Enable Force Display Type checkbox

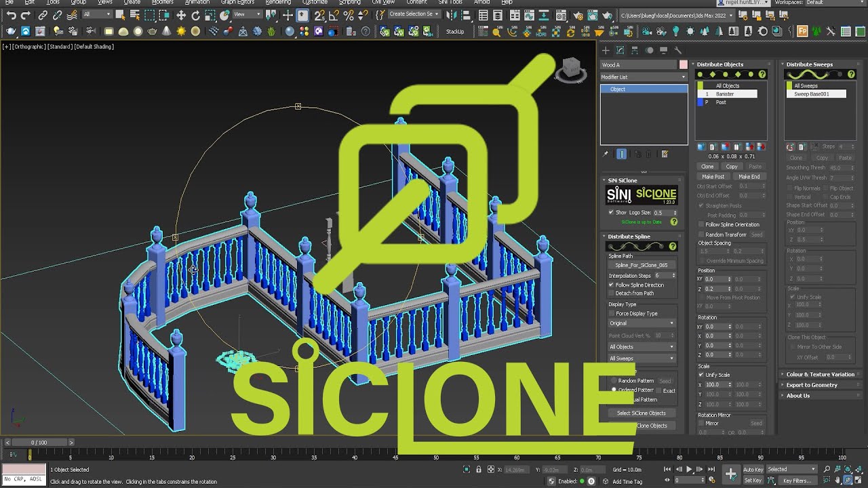point(611,314)
